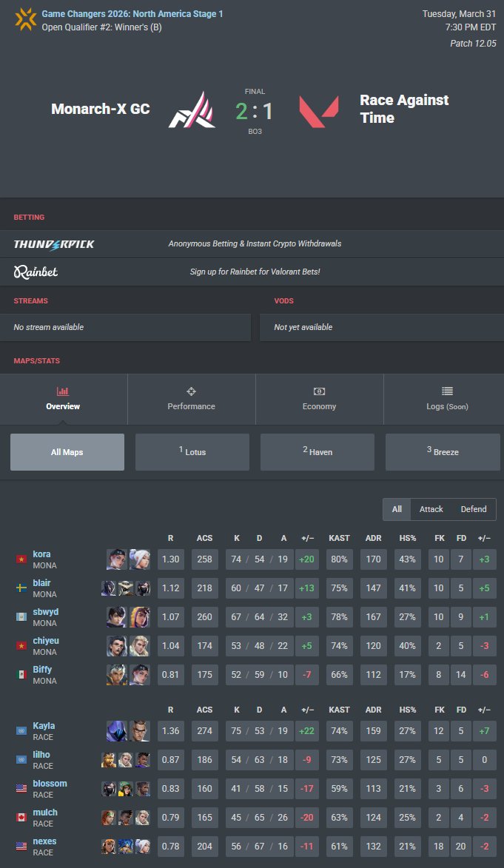Open player Kayla's profile

[x=44, y=726]
